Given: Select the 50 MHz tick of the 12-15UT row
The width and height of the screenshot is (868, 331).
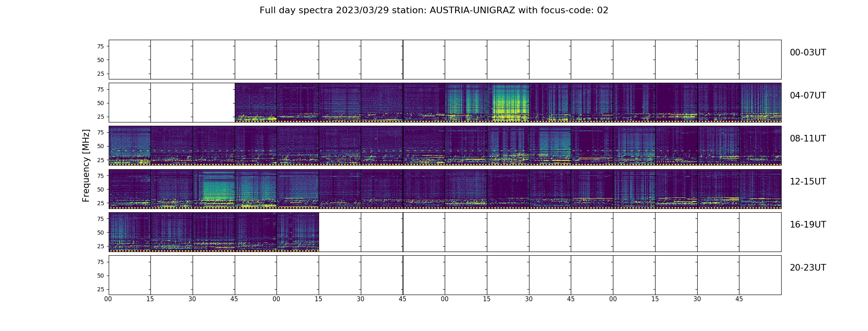Looking at the screenshot, I should click(100, 189).
